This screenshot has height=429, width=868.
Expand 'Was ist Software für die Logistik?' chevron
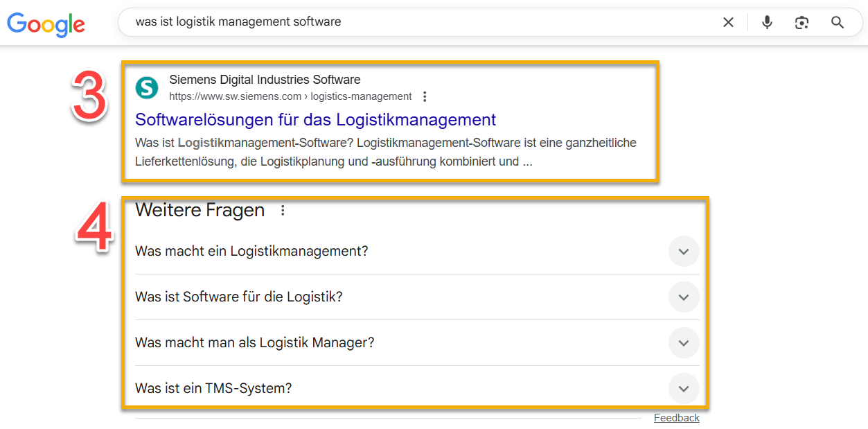pos(684,297)
